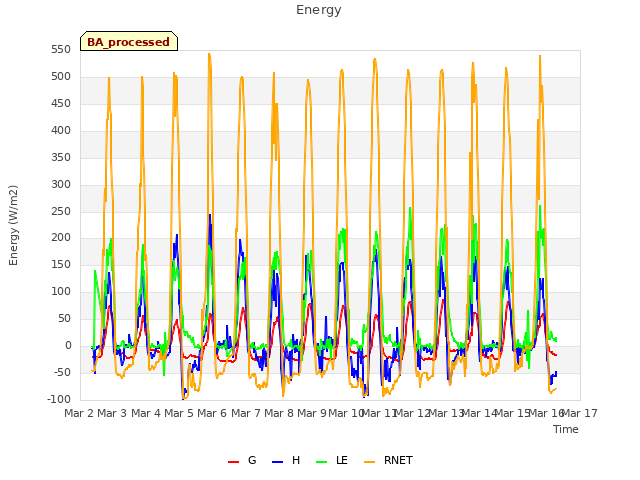Click the 0 y-axis tick label
640x480 pixels.
(68, 345)
